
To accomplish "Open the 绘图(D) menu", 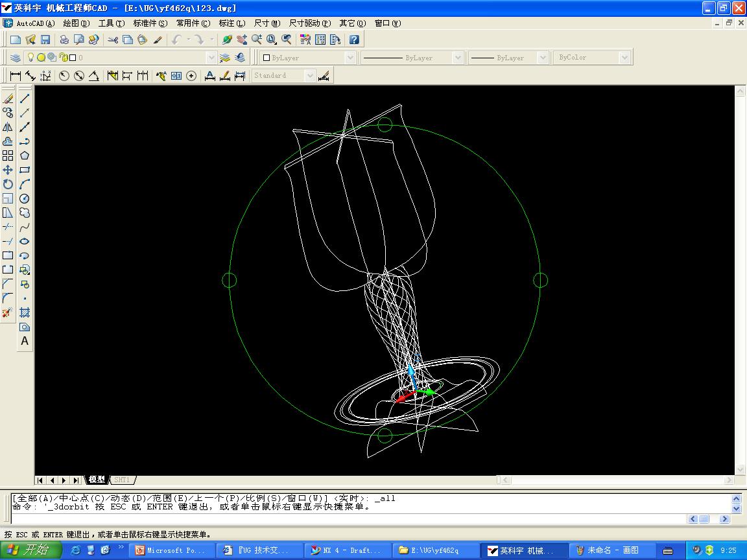I will point(77,23).
